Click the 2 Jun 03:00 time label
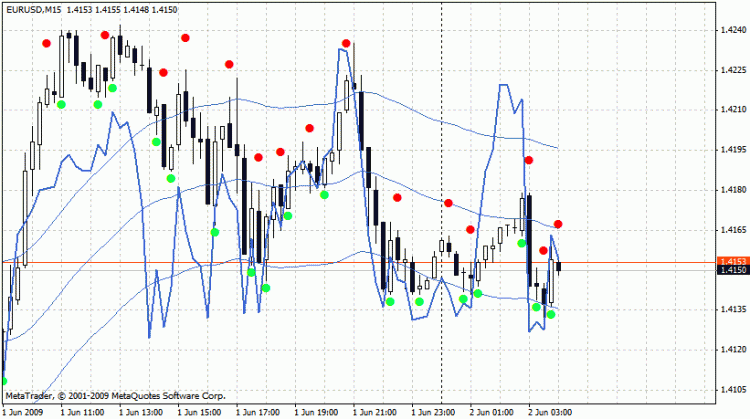Screen dimensions: 750x419 pyautogui.click(x=552, y=411)
